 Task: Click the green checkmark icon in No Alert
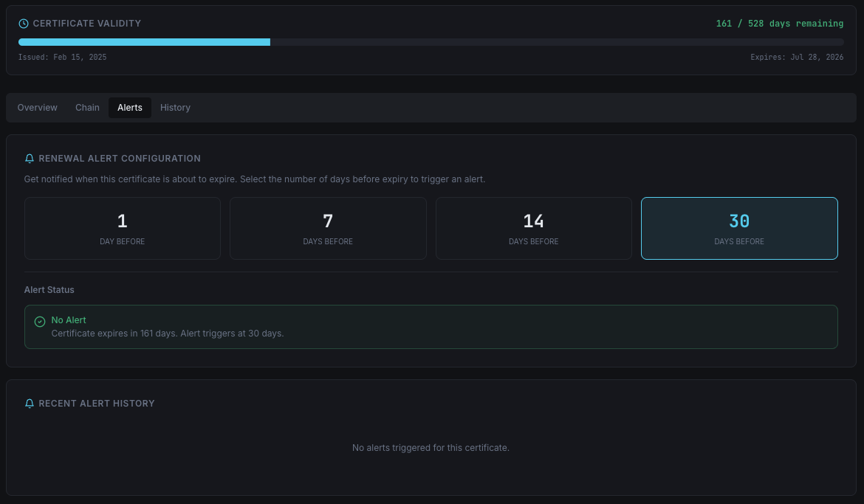point(40,322)
